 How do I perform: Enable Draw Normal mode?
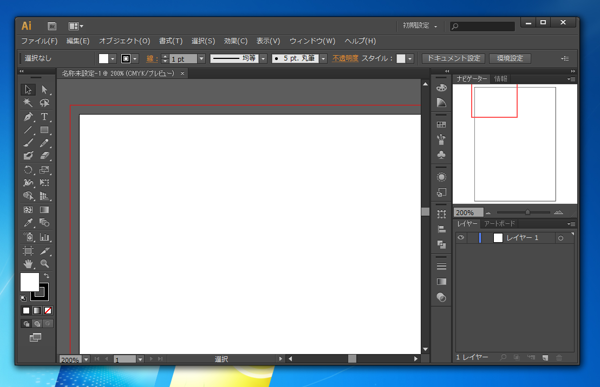26,324
